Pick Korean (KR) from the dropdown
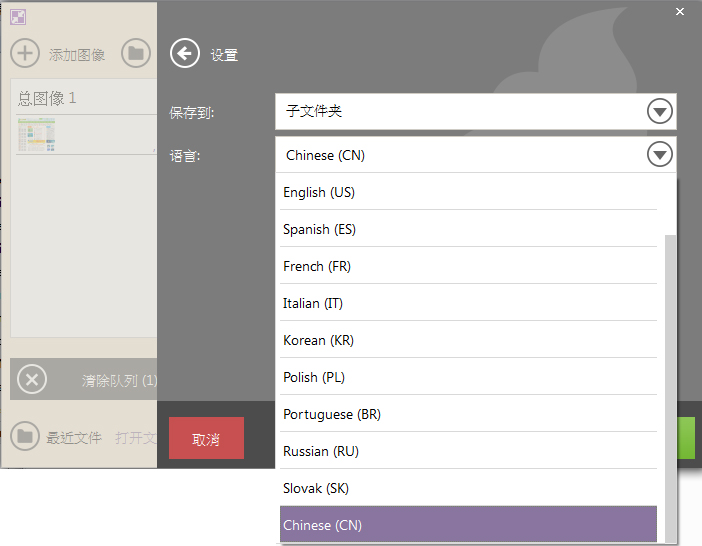Image resolution: width=702 pixels, height=546 pixels. pyautogui.click(x=468, y=341)
